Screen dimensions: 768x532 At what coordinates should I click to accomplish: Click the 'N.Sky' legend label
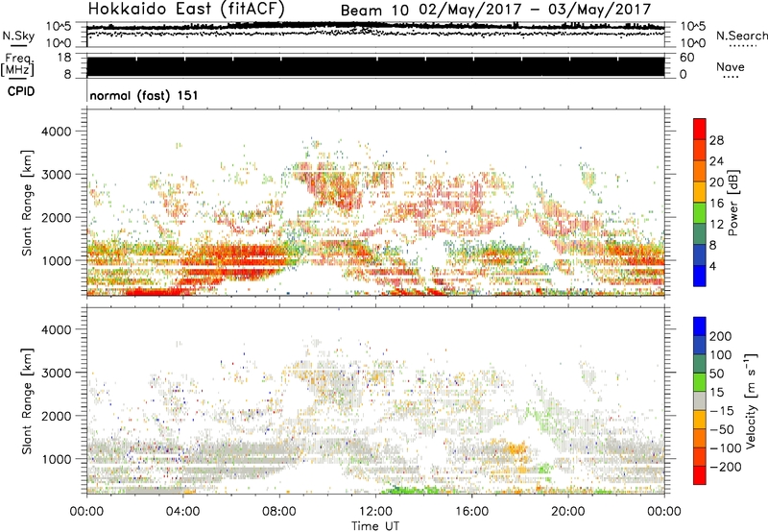coord(18,36)
